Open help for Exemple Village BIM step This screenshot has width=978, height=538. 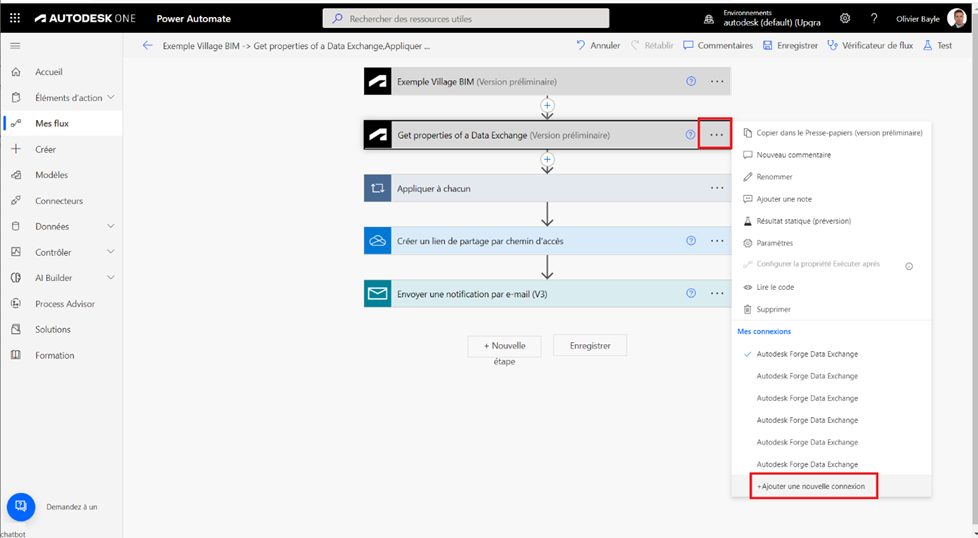click(691, 81)
